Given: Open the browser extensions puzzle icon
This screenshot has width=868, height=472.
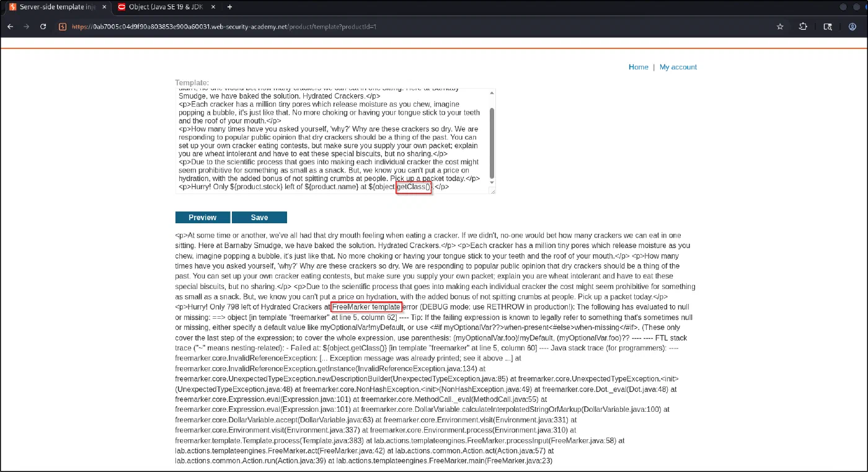Looking at the screenshot, I should click(x=804, y=27).
